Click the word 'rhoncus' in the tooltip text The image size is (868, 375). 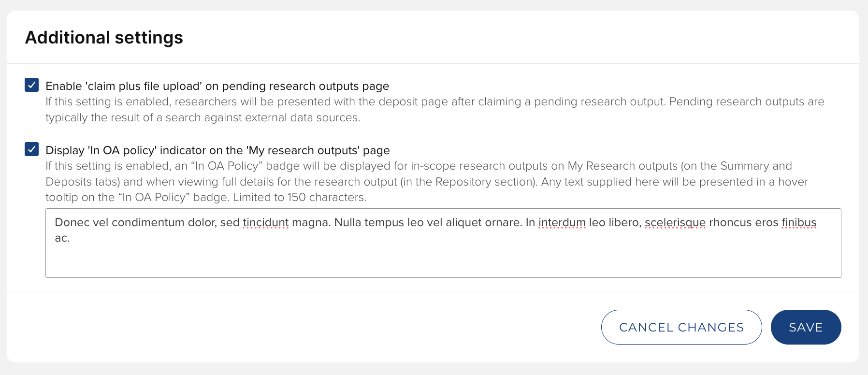(x=730, y=223)
